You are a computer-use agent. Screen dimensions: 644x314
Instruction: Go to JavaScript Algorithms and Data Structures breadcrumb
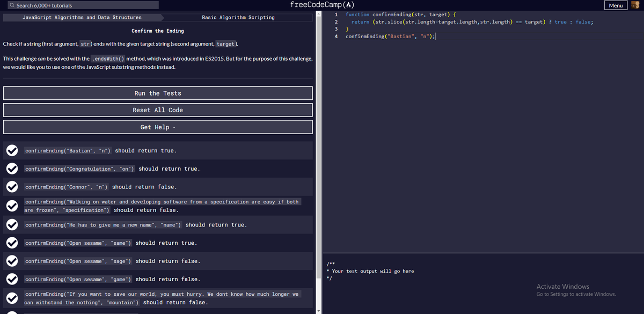pos(82,18)
